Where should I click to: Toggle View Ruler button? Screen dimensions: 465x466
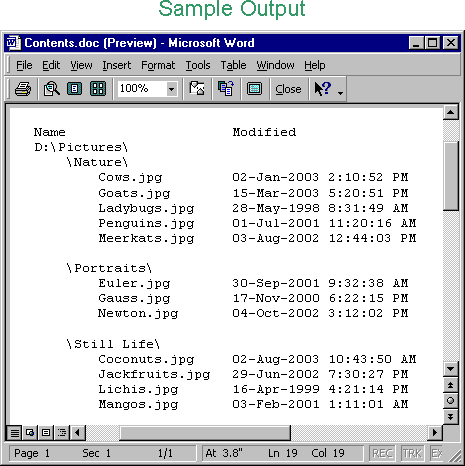(x=197, y=89)
